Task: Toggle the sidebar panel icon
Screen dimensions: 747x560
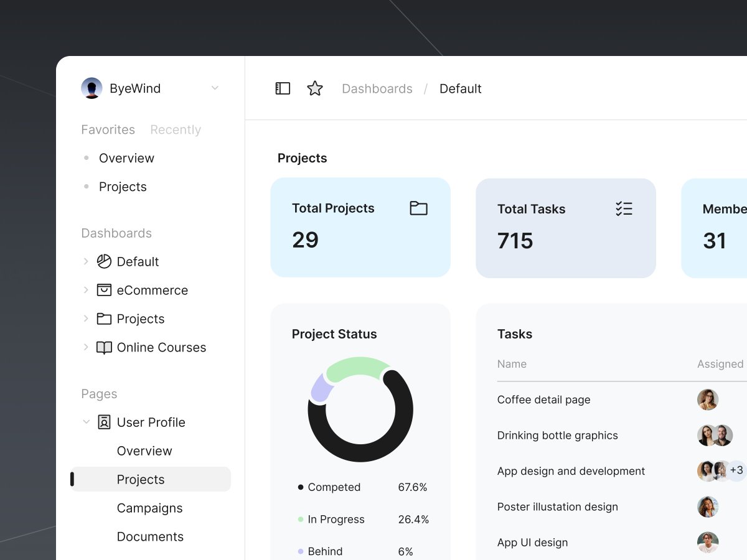Action: tap(283, 88)
